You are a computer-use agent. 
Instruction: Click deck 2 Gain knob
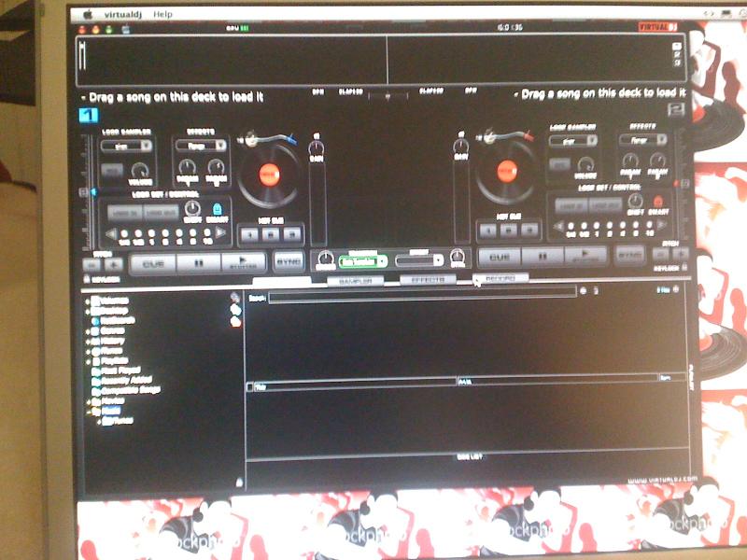tap(461, 146)
